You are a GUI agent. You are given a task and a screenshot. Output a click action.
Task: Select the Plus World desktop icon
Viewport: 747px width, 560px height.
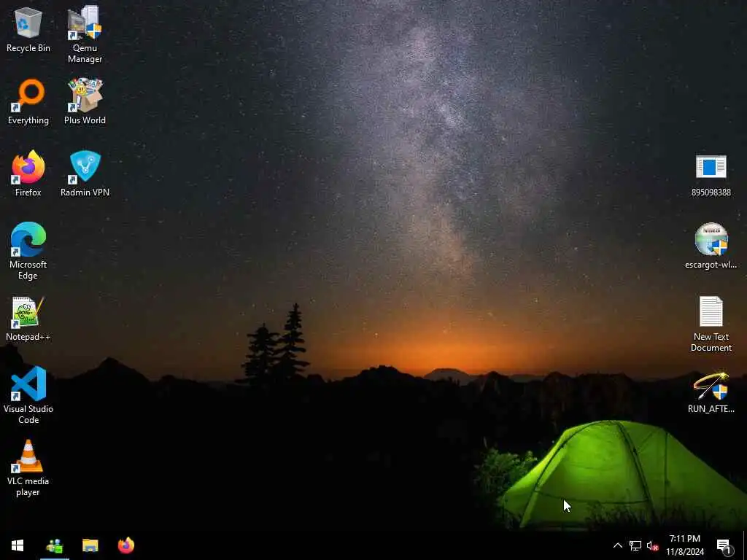(85, 101)
